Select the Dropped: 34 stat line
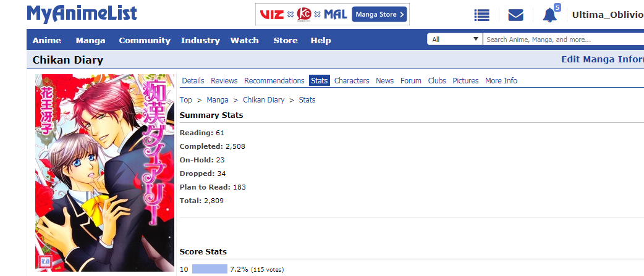Viewport: 644px width, 276px height. (203, 174)
